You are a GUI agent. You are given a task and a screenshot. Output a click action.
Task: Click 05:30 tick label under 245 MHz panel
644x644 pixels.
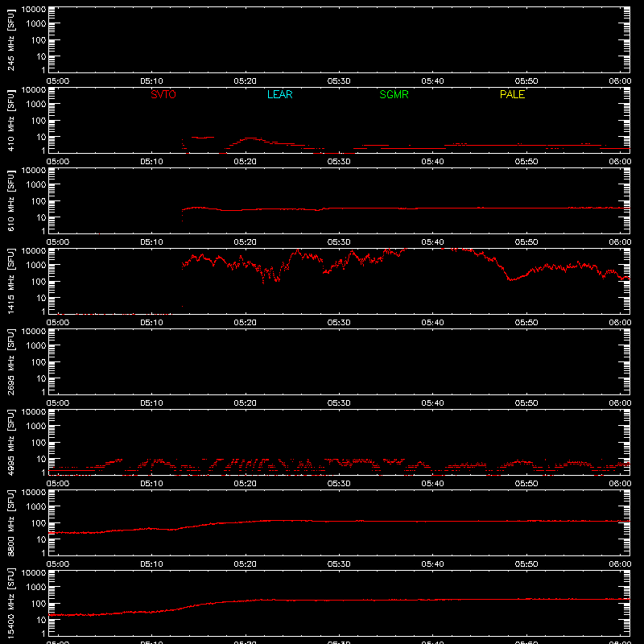[339, 81]
